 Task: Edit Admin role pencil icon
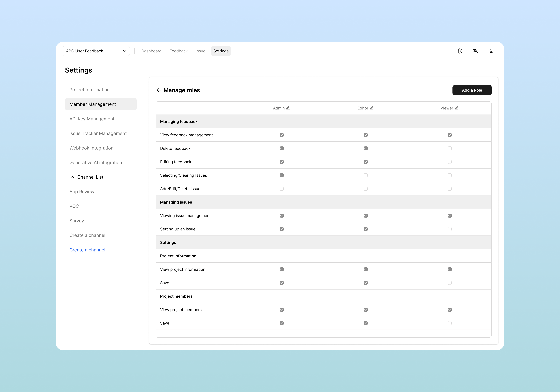288,108
